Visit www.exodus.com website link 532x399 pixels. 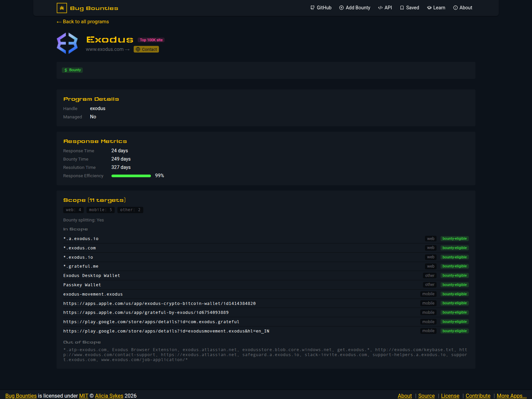click(105, 49)
